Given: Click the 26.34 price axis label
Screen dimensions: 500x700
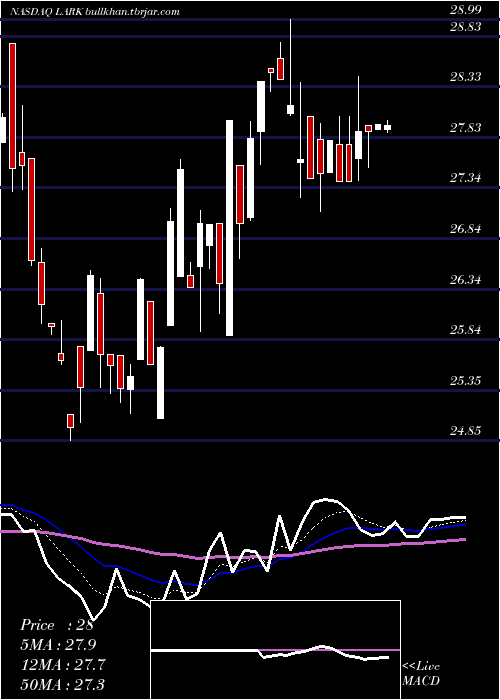Looking at the screenshot, I should coord(465,280).
